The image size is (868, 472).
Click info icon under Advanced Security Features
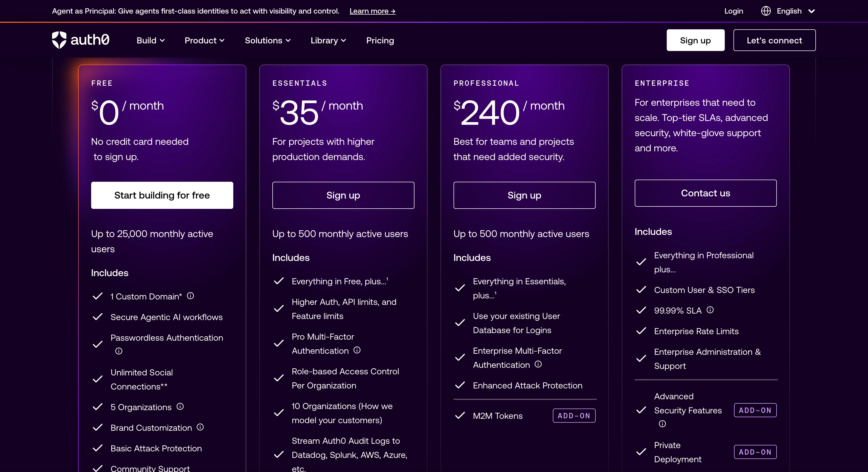tap(662, 424)
